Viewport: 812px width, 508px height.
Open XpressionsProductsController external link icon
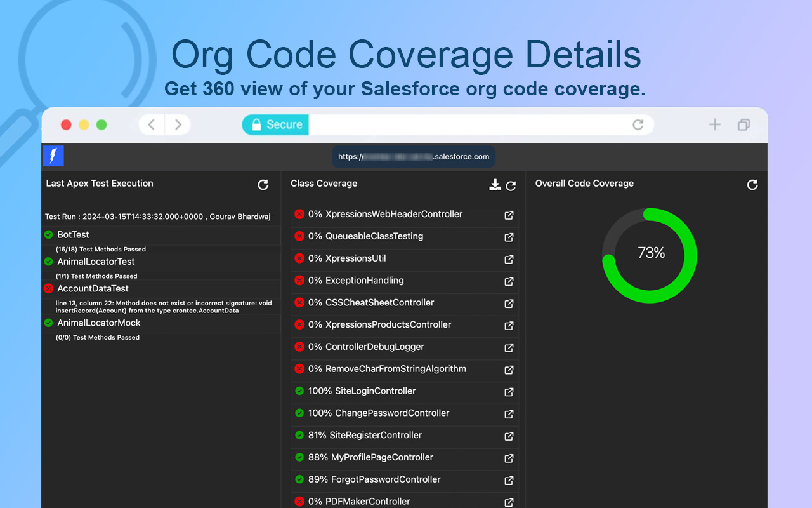pos(509,326)
